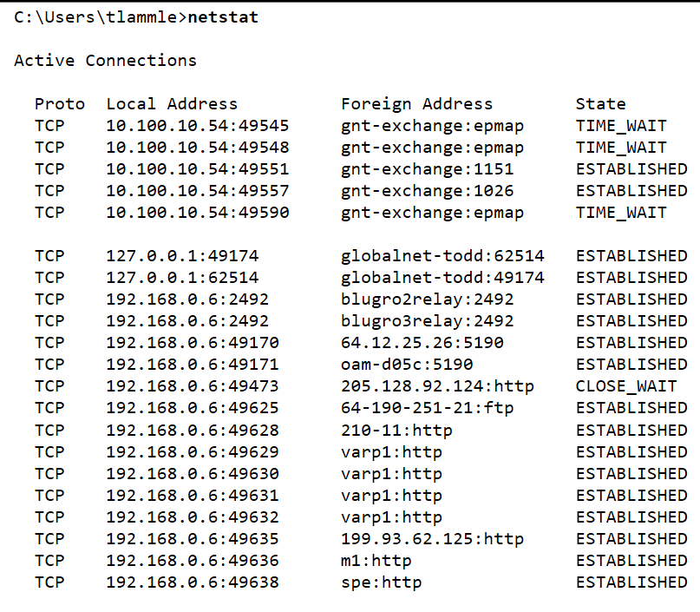The image size is (700, 612).
Task: Click the blugro3relay:2492 entry
Action: (x=427, y=321)
